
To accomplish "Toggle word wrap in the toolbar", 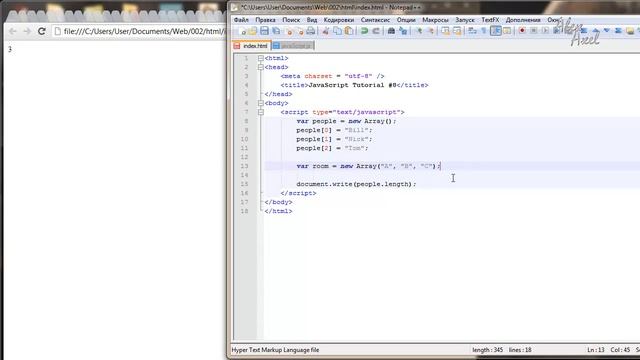I will click(472, 31).
